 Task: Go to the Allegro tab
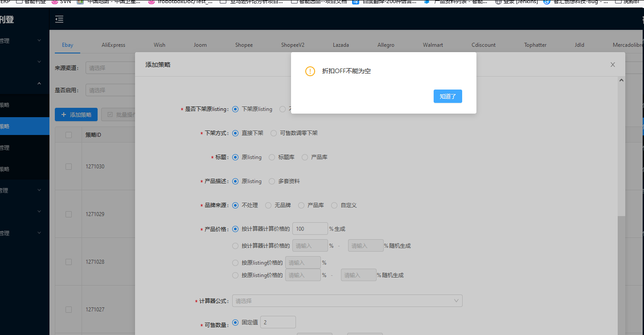coord(386,45)
